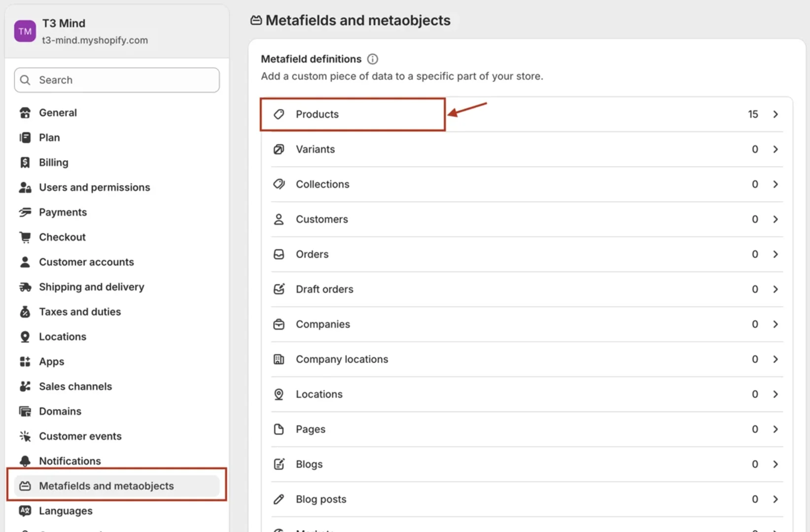Click the Customer events sparkle icon
Screen dimensions: 810x532
click(25, 436)
